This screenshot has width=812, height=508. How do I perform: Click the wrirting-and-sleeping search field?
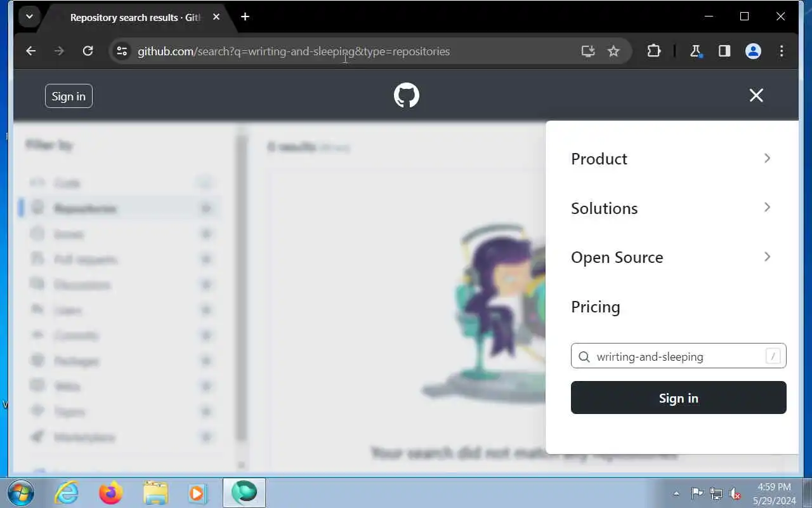[x=679, y=356]
